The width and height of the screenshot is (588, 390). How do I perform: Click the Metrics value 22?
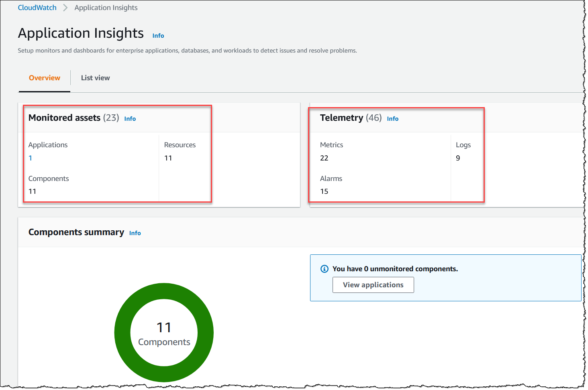click(x=324, y=158)
